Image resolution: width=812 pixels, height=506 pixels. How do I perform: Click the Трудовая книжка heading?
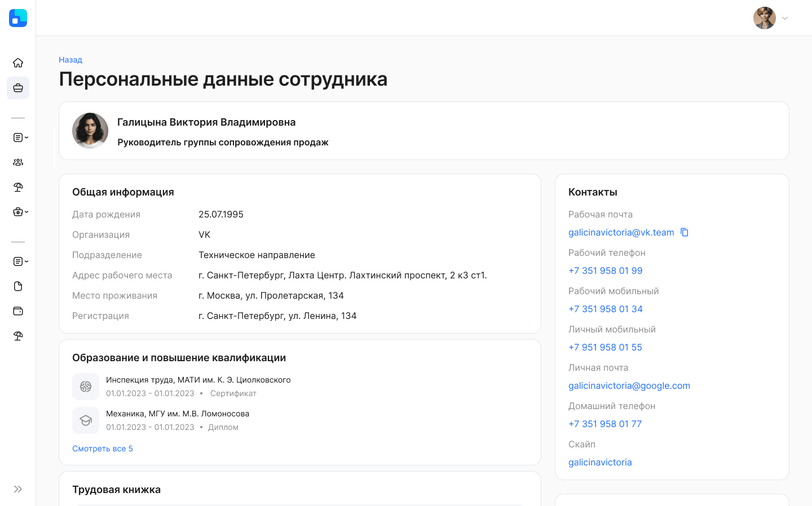pyautogui.click(x=116, y=490)
